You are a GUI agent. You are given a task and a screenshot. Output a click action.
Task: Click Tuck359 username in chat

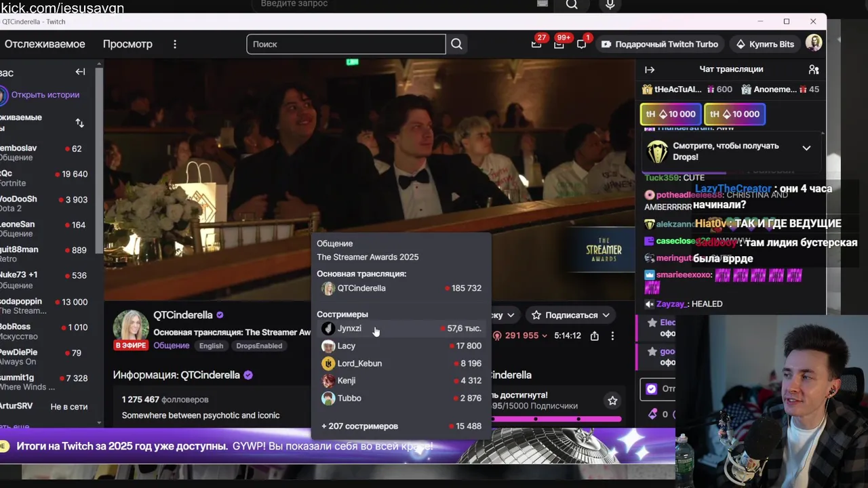pyautogui.click(x=661, y=178)
